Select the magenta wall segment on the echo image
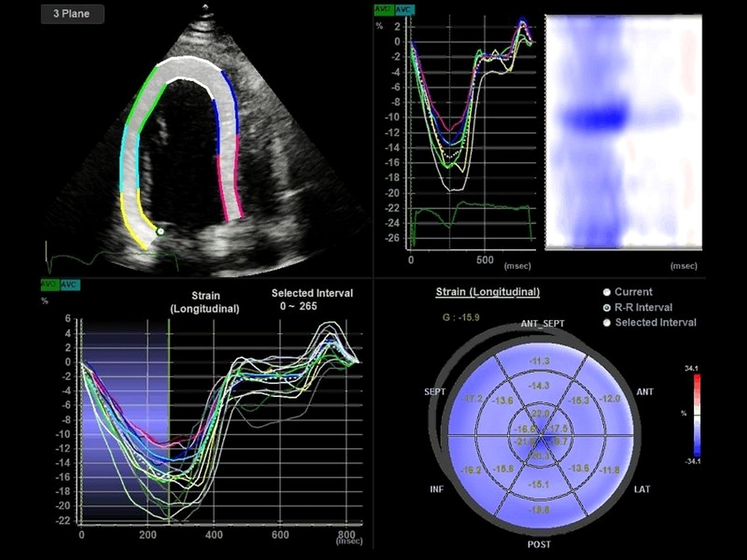Image resolution: width=747 pixels, height=560 pixels. click(x=230, y=179)
